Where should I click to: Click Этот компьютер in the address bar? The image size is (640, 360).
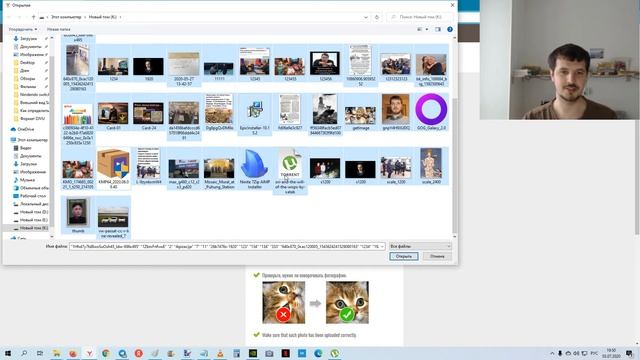coord(66,17)
